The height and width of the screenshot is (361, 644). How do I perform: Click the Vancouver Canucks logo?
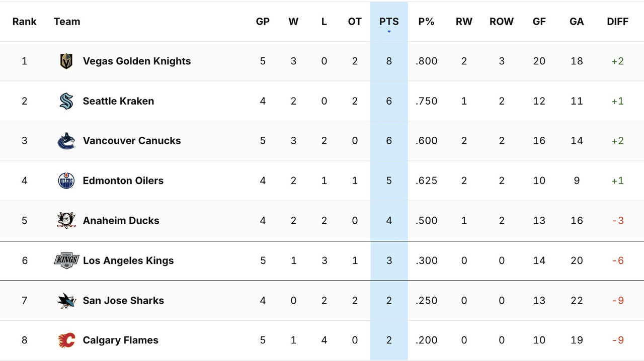66,141
